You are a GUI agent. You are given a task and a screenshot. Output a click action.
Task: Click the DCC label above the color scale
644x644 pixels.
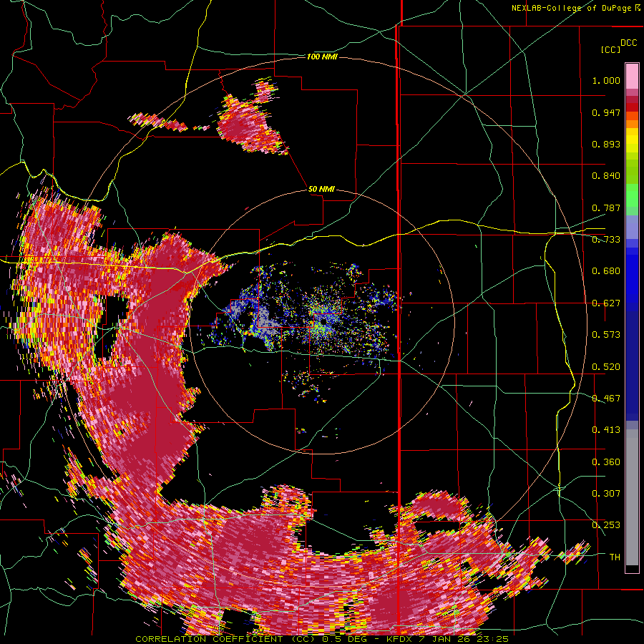(629, 43)
